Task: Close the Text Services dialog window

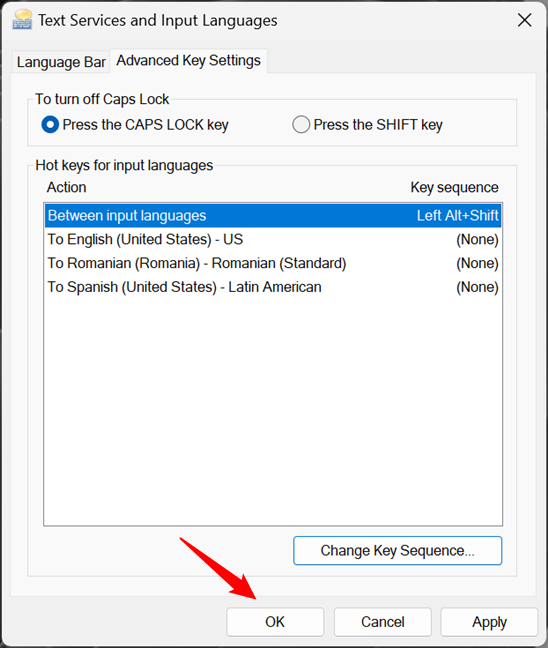Action: coord(524,20)
